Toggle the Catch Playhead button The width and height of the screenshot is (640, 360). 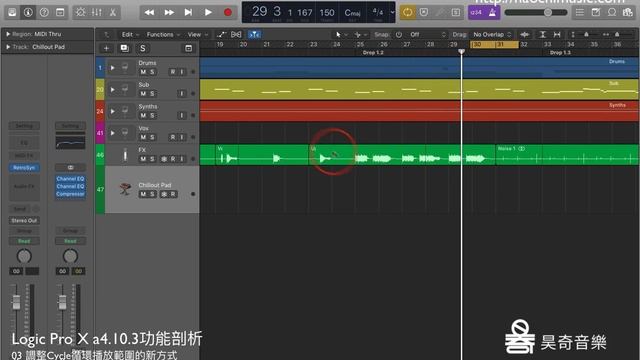point(255,35)
